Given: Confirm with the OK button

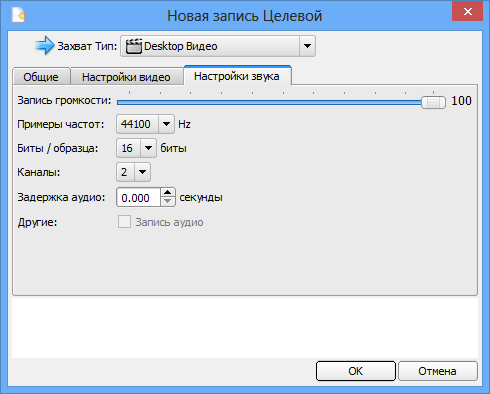Looking at the screenshot, I should (x=355, y=371).
